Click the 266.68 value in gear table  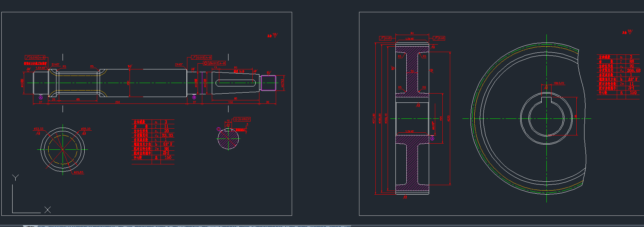(633, 70)
